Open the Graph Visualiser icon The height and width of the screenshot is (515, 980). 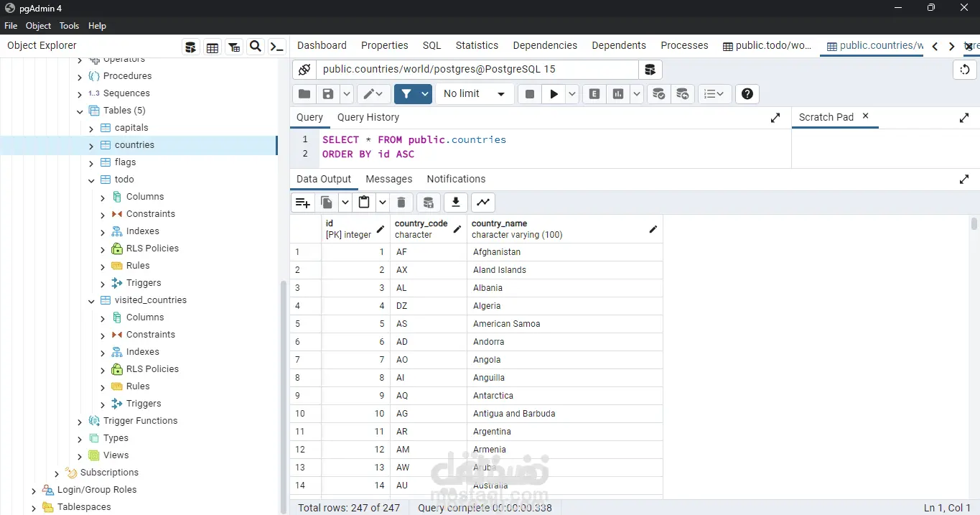pyautogui.click(x=483, y=203)
